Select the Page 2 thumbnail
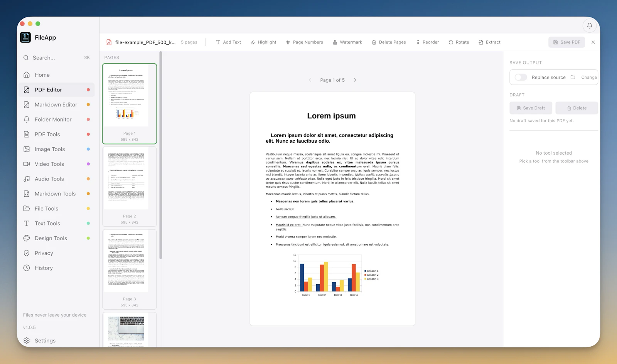617x364 pixels. [130, 187]
